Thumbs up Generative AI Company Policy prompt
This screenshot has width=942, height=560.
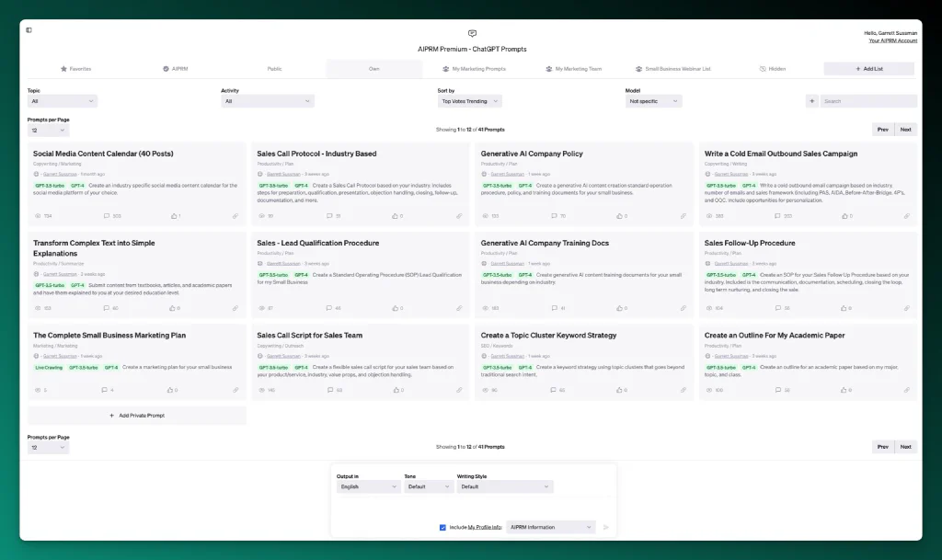619,216
